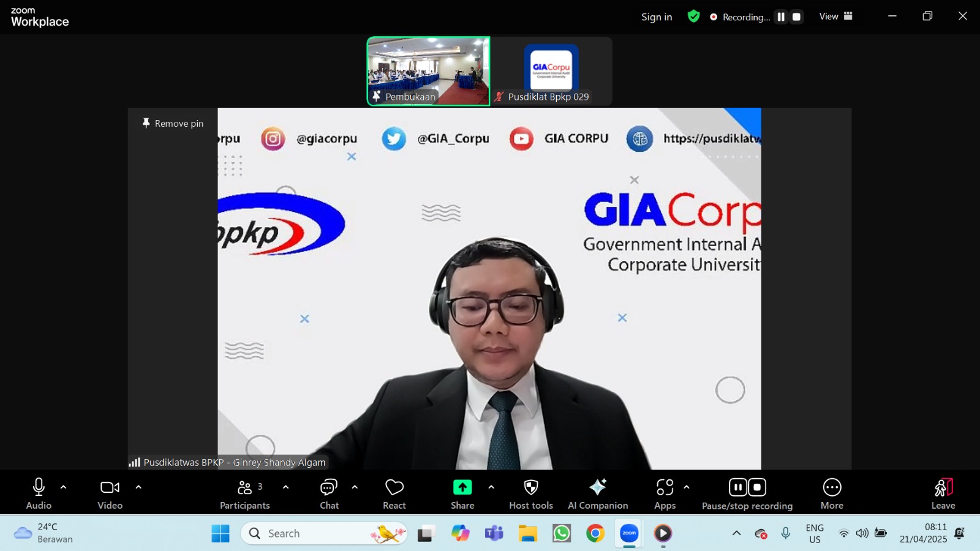Click Leave meeting button
The width and height of the screenshot is (980, 551).
[943, 493]
